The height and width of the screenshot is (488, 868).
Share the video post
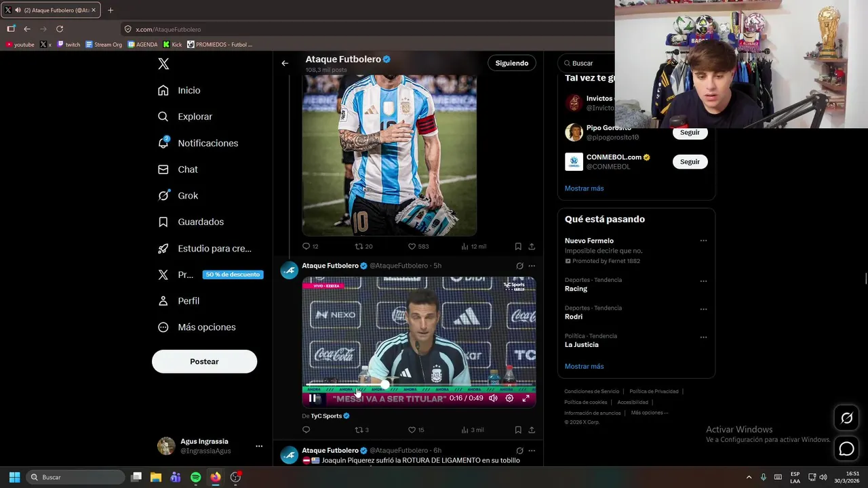[x=532, y=430]
